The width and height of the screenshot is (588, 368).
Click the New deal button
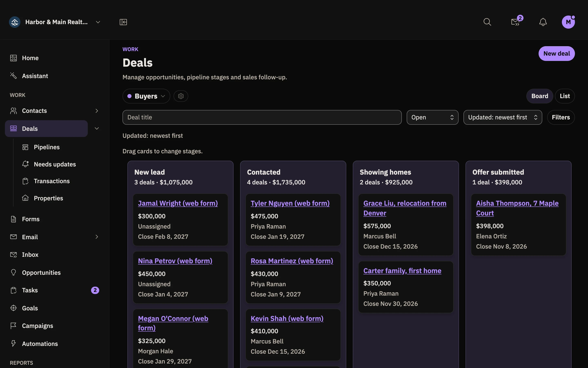pos(556,54)
